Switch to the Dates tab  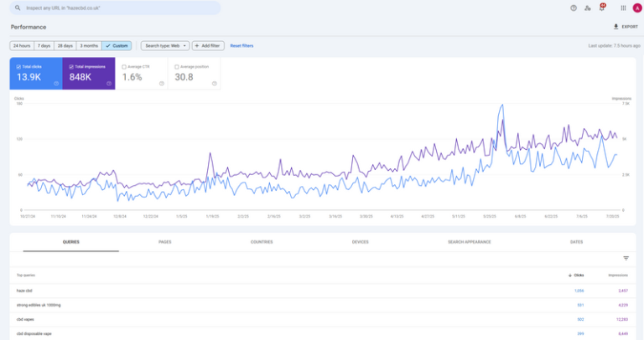(577, 242)
